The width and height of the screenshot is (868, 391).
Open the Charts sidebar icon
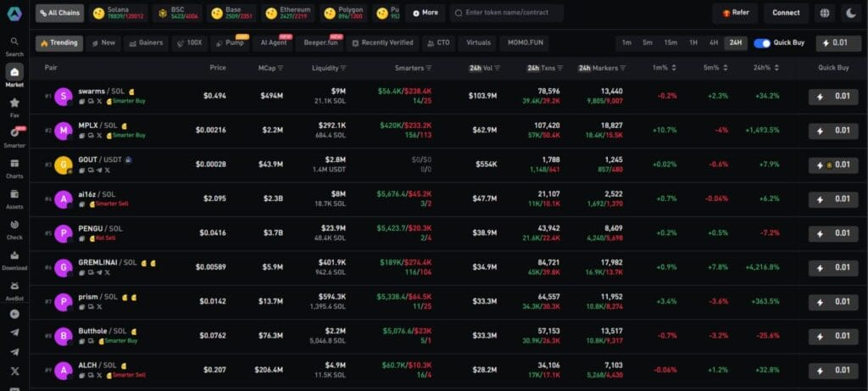point(14,167)
